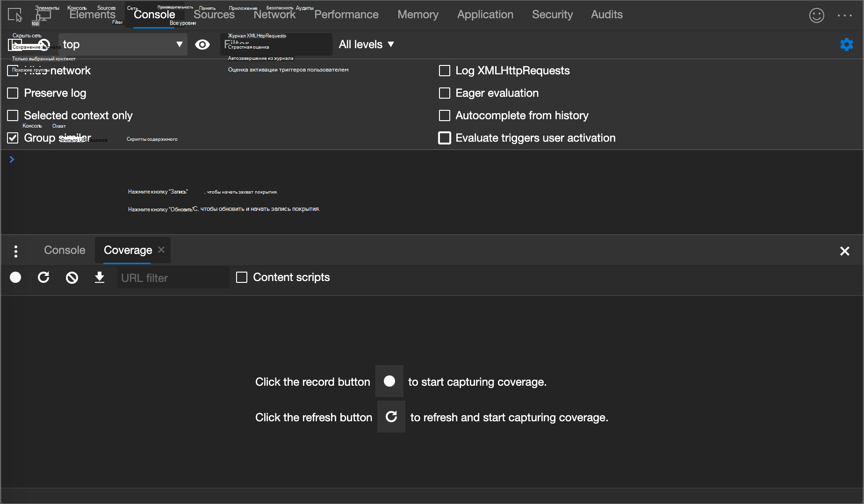Viewport: 864px width, 504px height.
Task: Click reload and record coverage icon
Action: click(43, 278)
